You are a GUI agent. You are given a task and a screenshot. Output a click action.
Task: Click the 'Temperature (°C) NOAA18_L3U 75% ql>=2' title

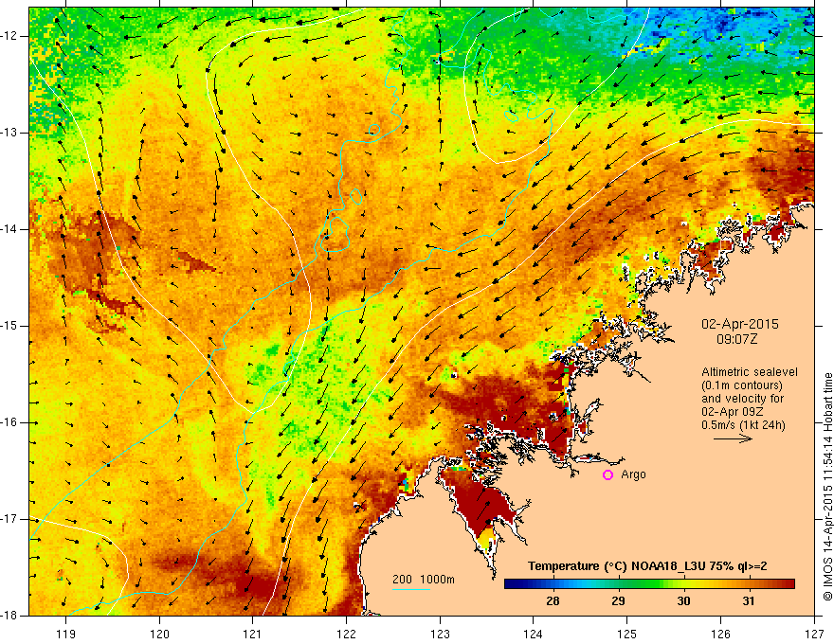click(x=647, y=566)
